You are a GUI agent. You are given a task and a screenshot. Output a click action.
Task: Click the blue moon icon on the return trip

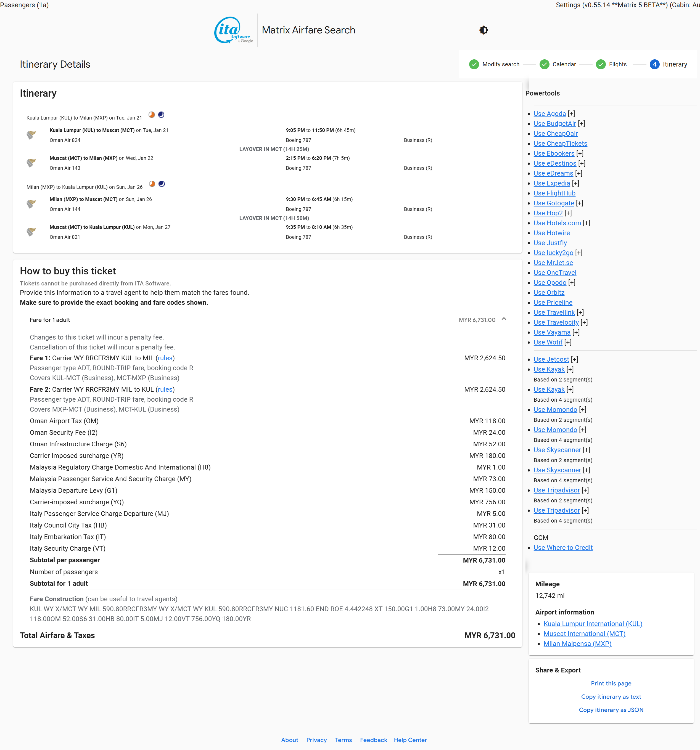point(162,184)
